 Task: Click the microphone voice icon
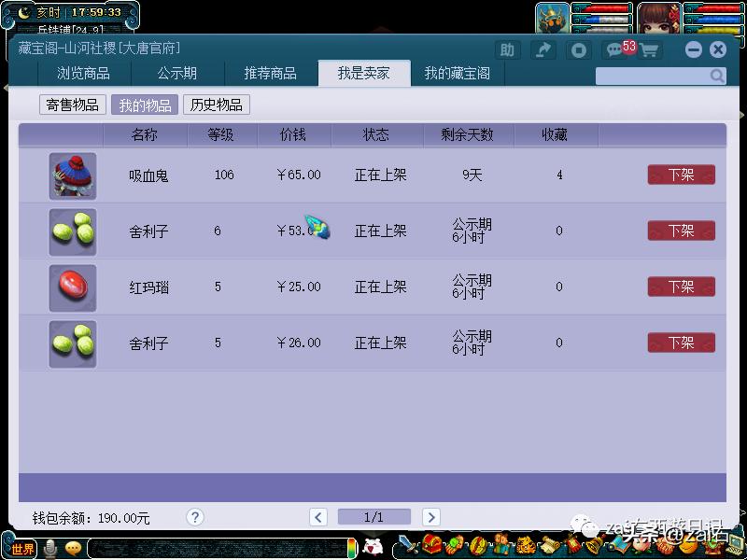[x=50, y=549]
